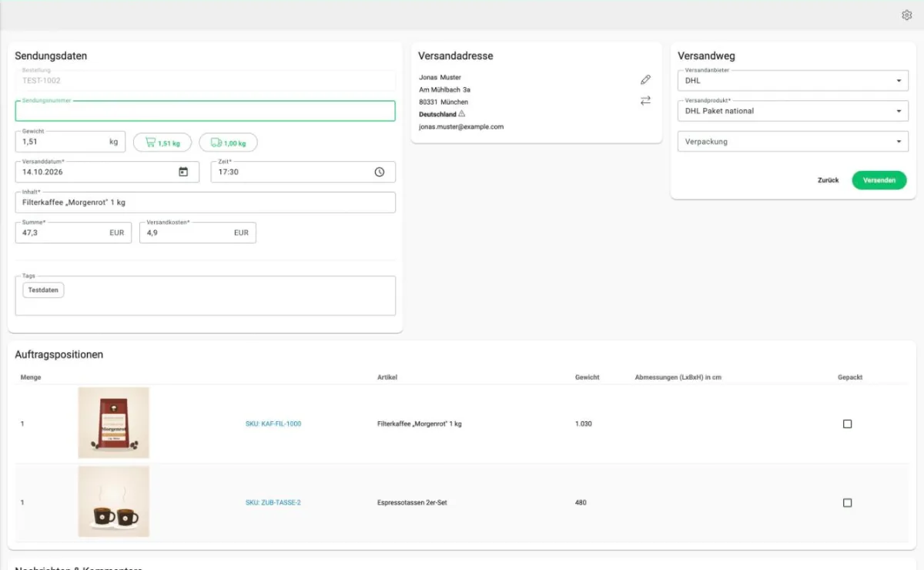Click the weight value 1.030
The width and height of the screenshot is (924, 570).
584,424
